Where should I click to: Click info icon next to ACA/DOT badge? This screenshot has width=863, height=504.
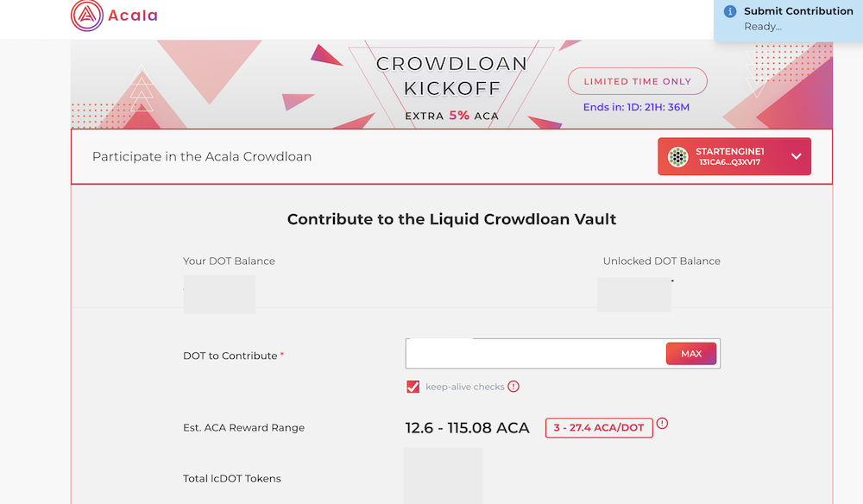[x=662, y=423]
